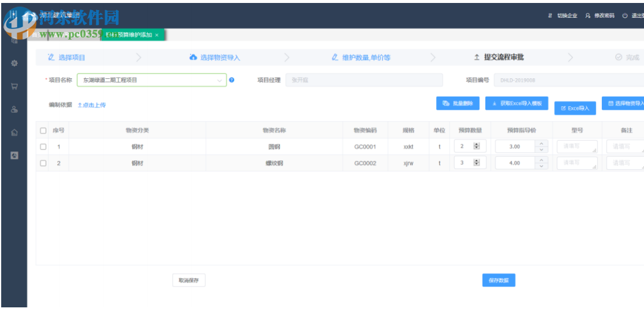Open the warehouse house sidebar icon
The height and width of the screenshot is (321, 644).
14,132
